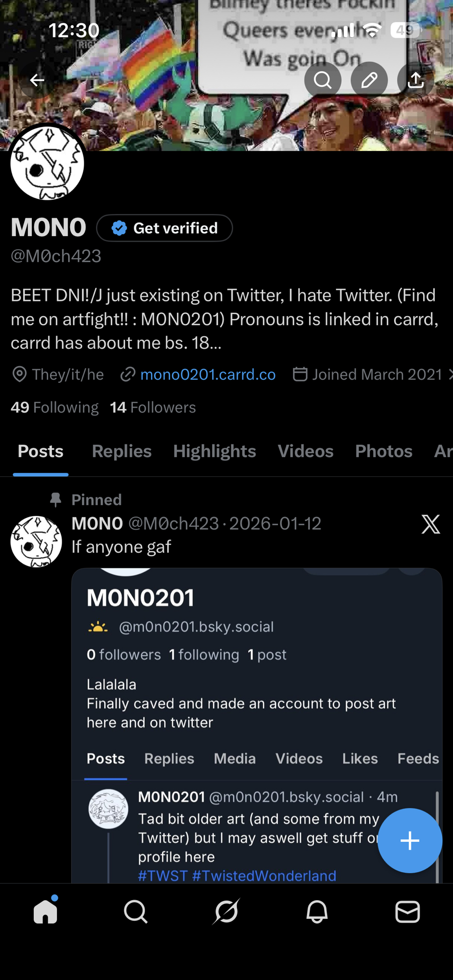Switch to the Replies tab
Image resolution: width=453 pixels, height=980 pixels.
[x=122, y=451]
